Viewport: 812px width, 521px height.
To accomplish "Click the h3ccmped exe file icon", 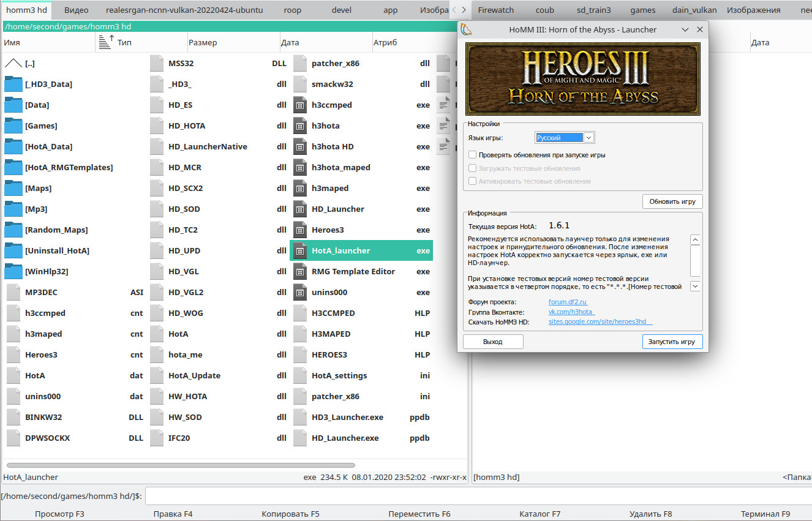I will pos(299,105).
